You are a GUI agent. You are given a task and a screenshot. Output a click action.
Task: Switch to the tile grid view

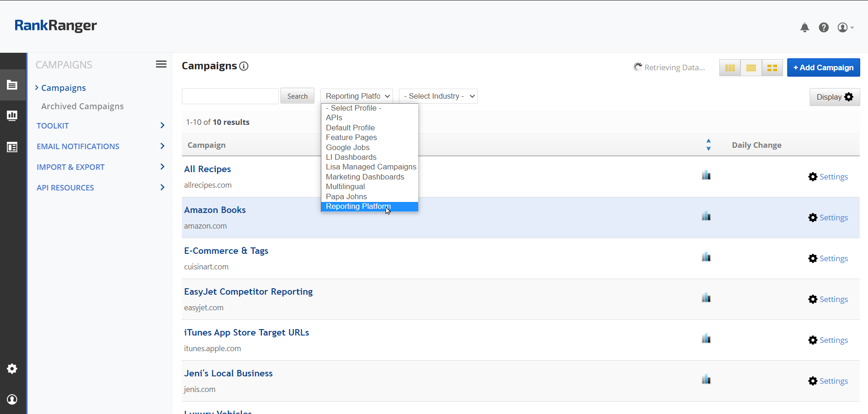[x=772, y=68]
